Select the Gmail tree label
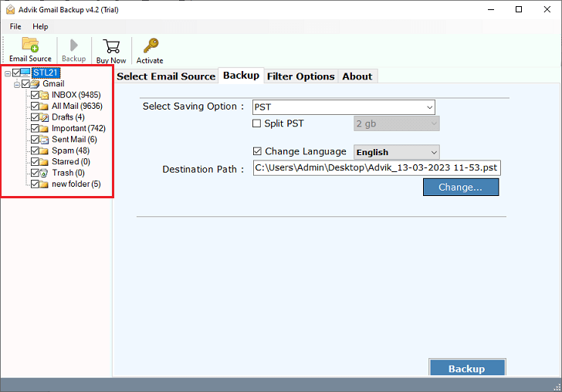Image resolution: width=562 pixels, height=392 pixels. tap(53, 84)
